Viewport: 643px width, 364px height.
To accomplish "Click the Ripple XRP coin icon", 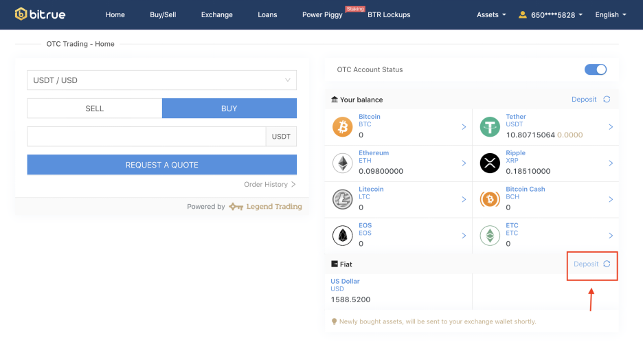I will pos(490,163).
